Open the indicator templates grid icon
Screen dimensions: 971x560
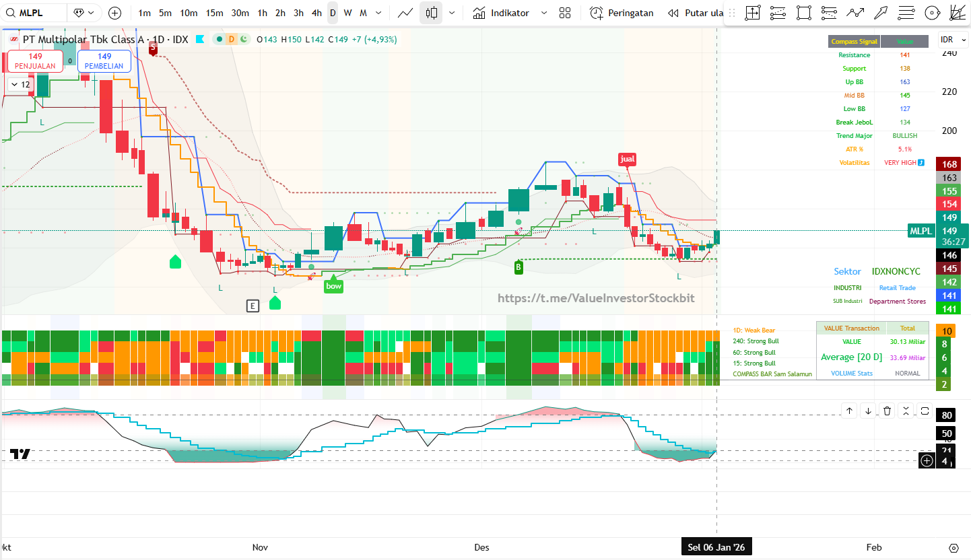click(565, 13)
